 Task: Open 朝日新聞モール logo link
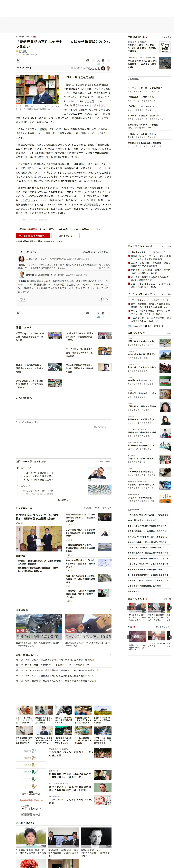31,814
